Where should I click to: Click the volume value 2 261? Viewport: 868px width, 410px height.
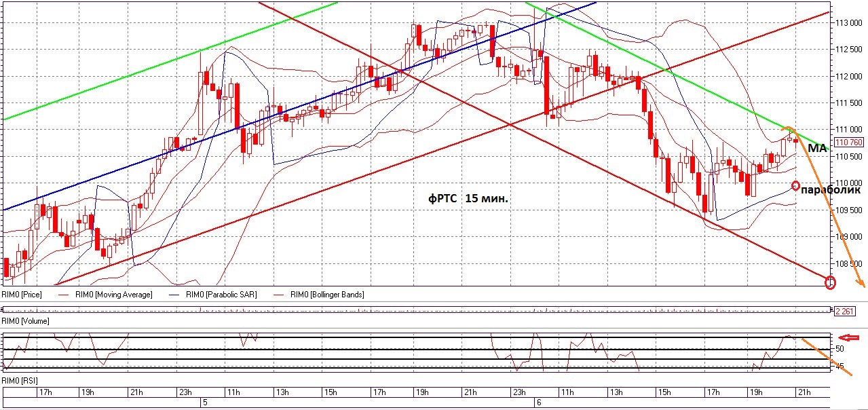pyautogui.click(x=844, y=311)
